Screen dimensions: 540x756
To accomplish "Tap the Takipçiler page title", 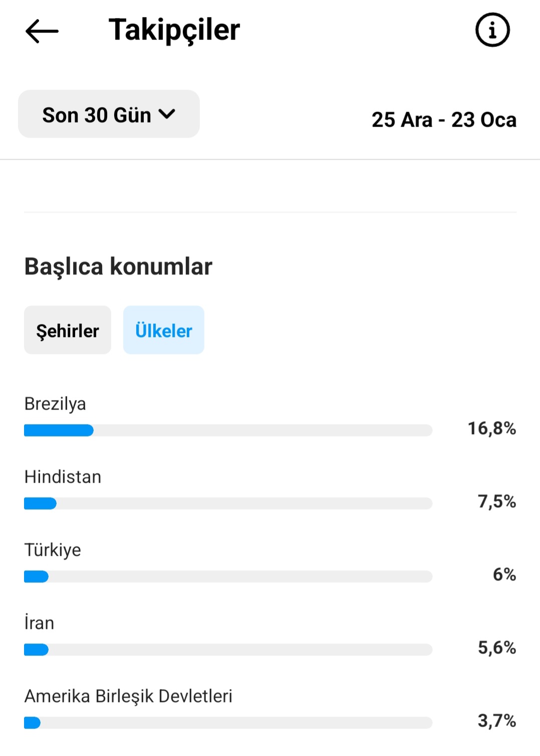I will pos(174,30).
